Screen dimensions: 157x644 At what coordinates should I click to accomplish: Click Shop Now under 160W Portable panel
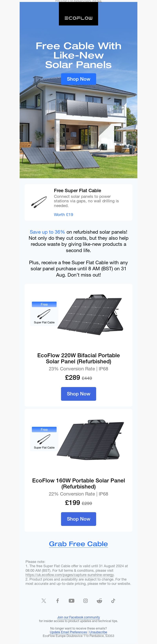click(78, 519)
